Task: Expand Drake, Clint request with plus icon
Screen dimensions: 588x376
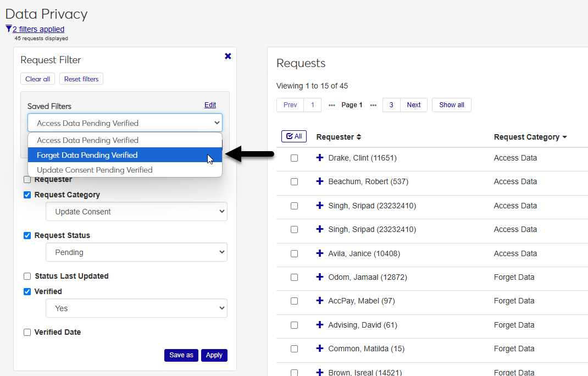Action: click(x=320, y=158)
